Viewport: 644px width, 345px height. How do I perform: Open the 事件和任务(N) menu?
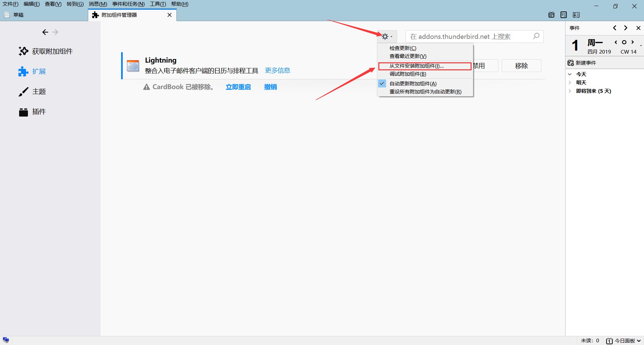[x=128, y=4]
